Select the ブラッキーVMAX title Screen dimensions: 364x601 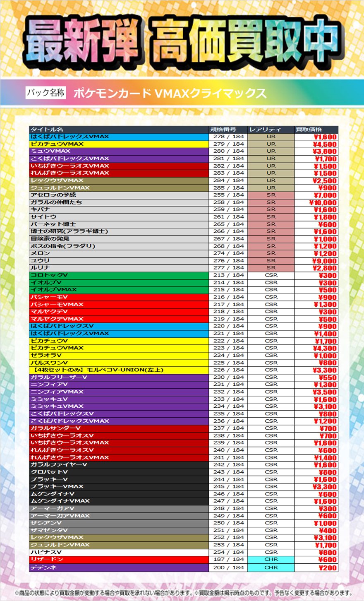pos(119,487)
